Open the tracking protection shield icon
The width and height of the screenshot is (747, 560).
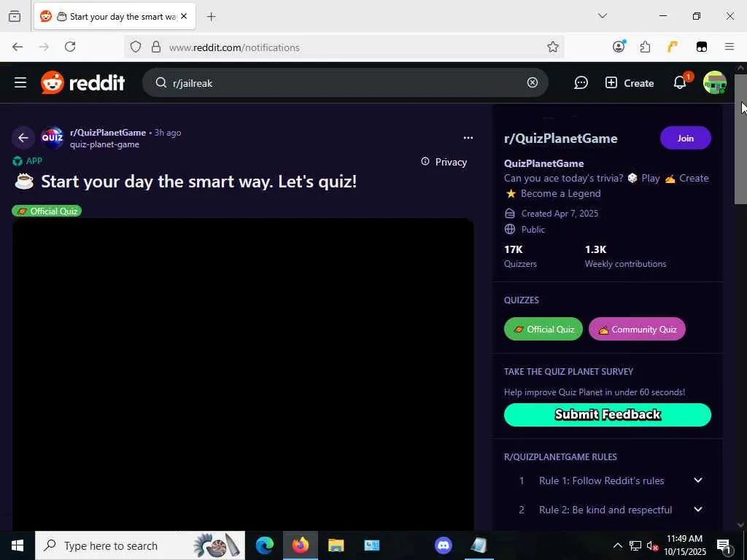click(136, 47)
